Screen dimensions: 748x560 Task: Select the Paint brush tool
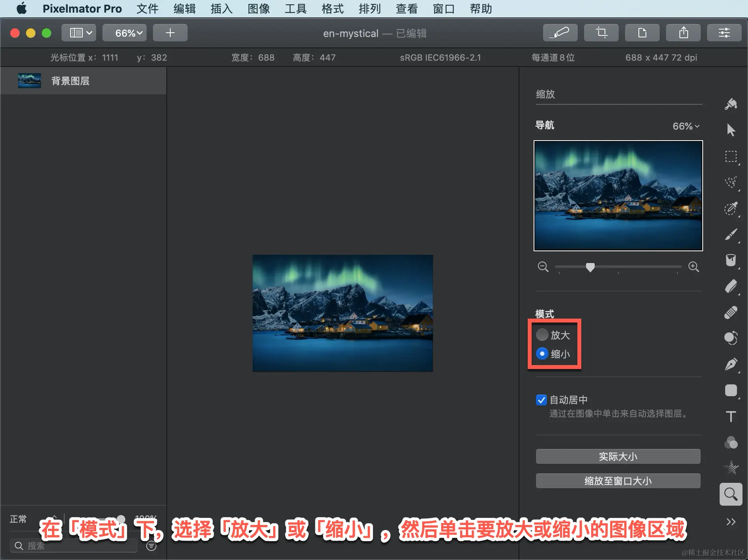(731, 234)
